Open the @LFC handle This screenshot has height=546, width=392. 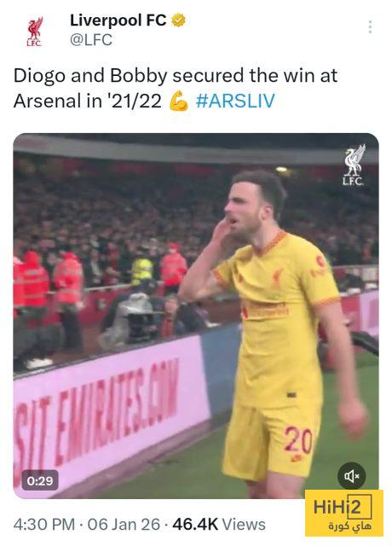point(91,39)
